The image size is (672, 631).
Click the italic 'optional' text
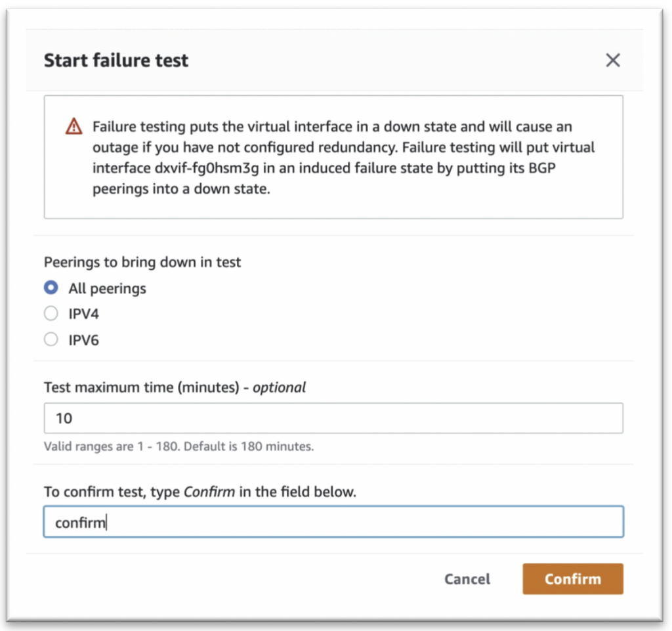(279, 387)
